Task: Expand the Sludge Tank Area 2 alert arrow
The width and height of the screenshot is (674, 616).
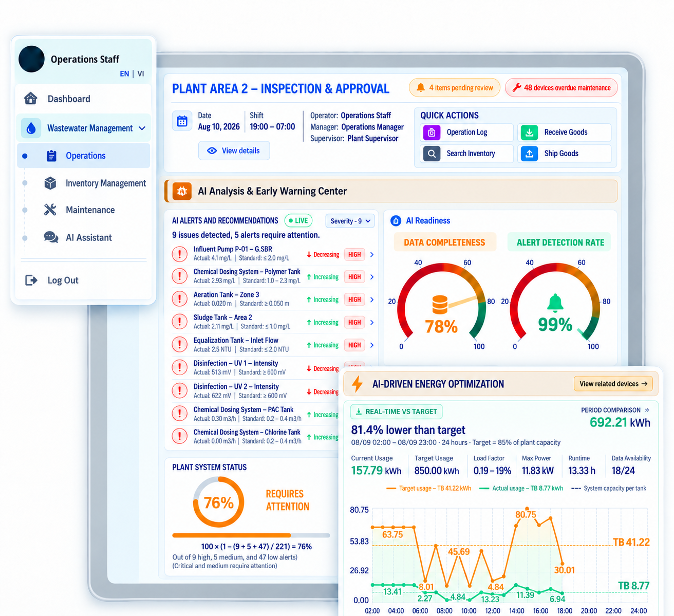Action: pos(372,323)
